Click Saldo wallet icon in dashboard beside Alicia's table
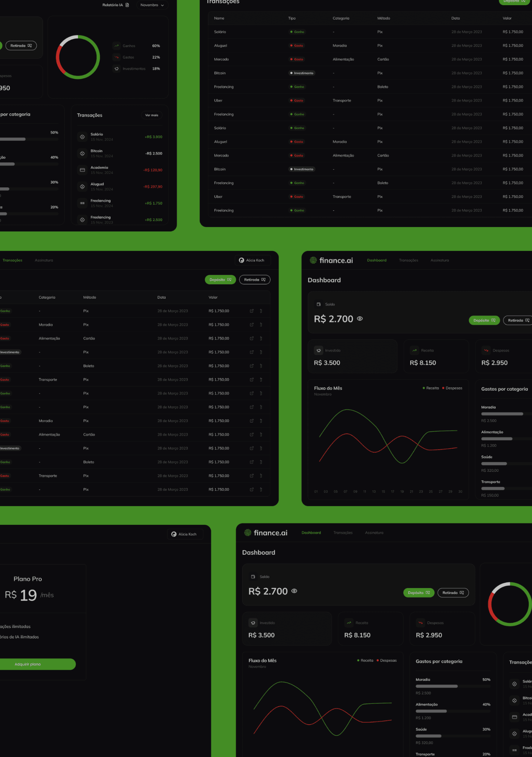Viewport: 532px width, 757px height. click(318, 304)
